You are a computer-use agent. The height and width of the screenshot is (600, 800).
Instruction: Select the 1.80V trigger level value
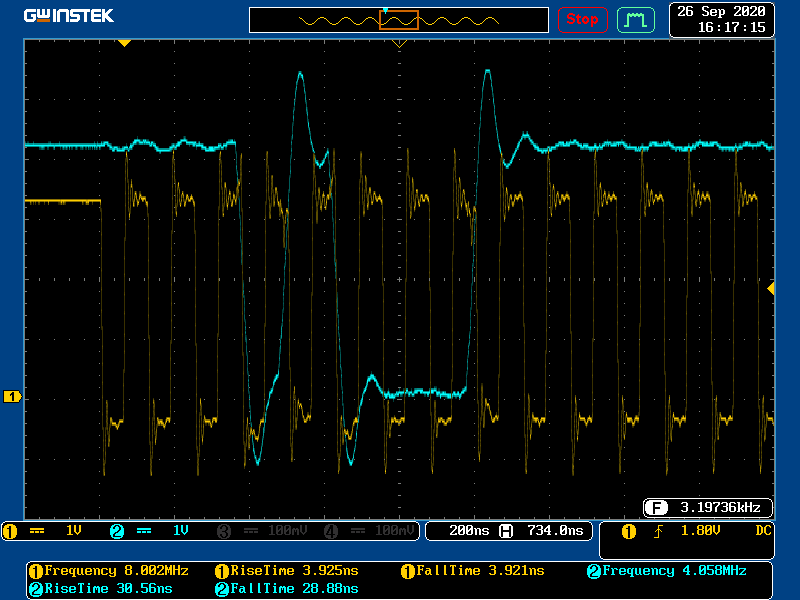click(x=701, y=531)
